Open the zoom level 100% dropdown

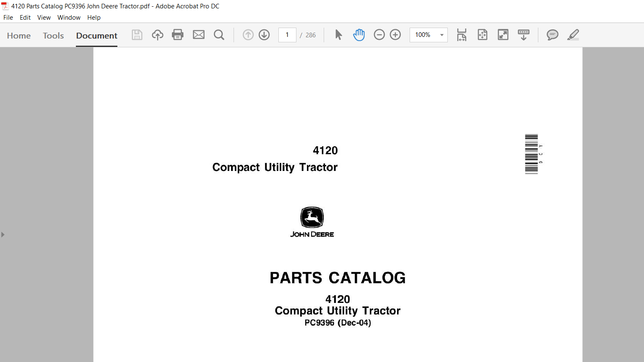click(428, 35)
